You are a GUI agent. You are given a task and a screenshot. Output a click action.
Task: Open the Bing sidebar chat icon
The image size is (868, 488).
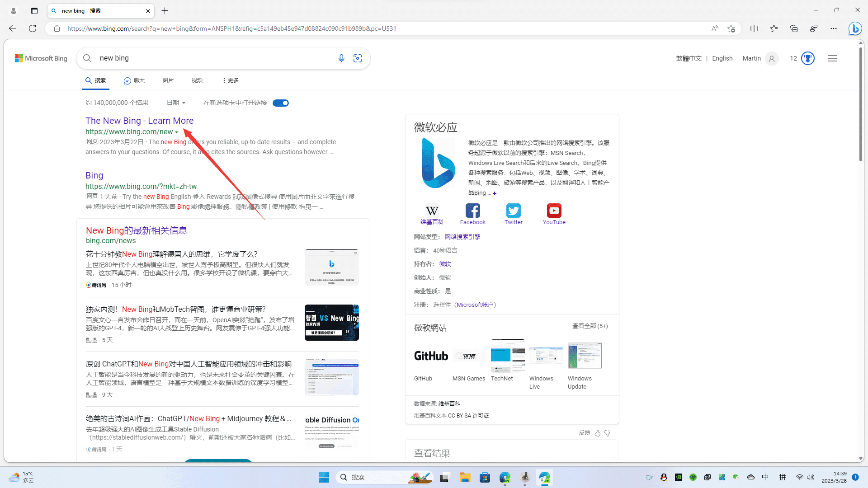click(855, 28)
